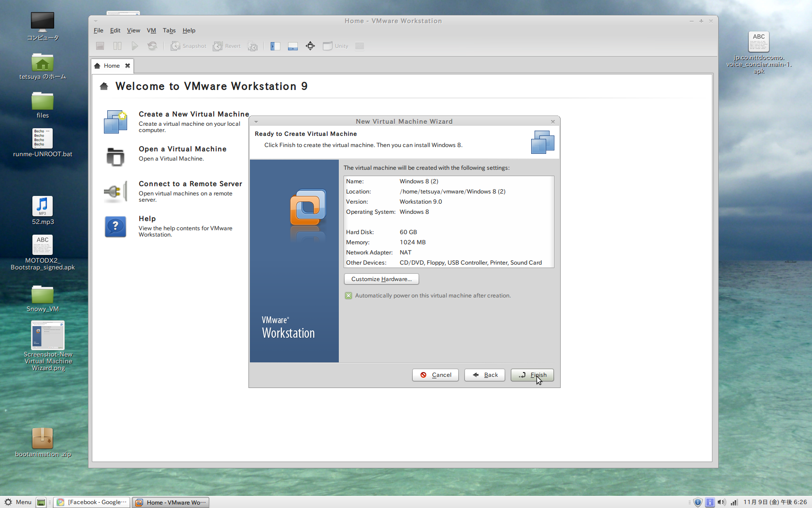The width and height of the screenshot is (812, 508).
Task: Open the VMware window menu arrow in title bar
Action: [96, 21]
